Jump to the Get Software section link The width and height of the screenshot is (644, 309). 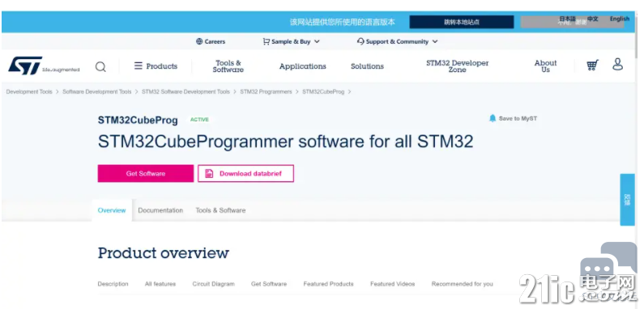pyautogui.click(x=269, y=284)
